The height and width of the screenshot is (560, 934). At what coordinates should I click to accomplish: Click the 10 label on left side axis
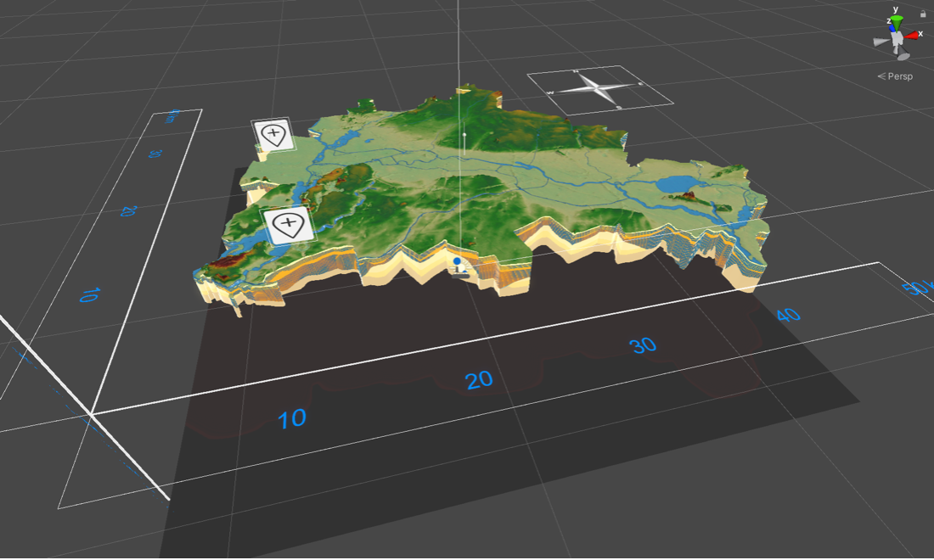pyautogui.click(x=89, y=295)
